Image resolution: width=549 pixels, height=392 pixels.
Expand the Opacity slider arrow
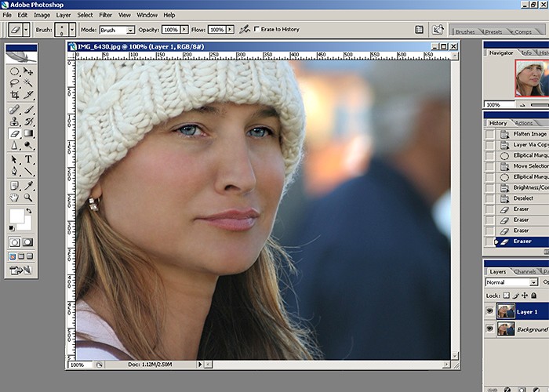coord(184,30)
